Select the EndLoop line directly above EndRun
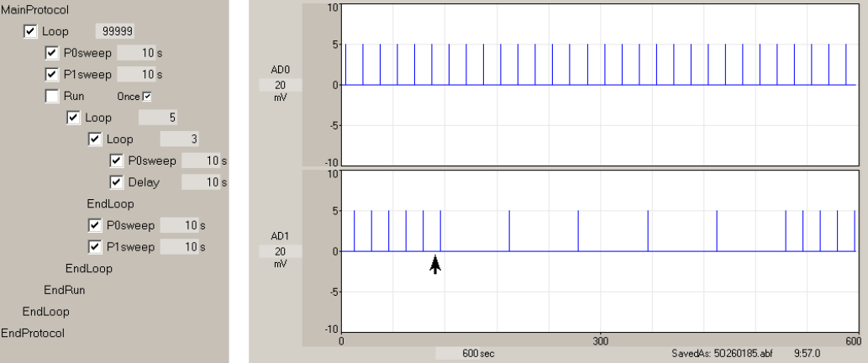Screen dimensions: 868x363 tap(89, 268)
